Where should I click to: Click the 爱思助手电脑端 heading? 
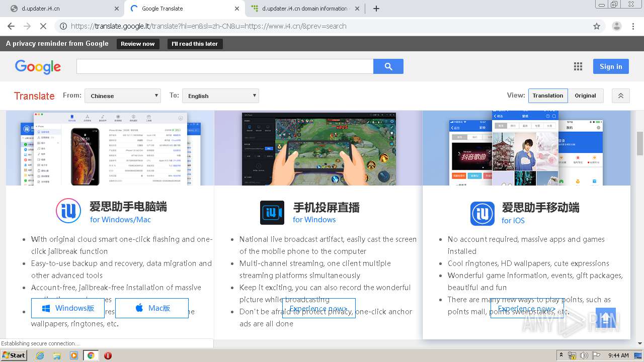tap(128, 207)
